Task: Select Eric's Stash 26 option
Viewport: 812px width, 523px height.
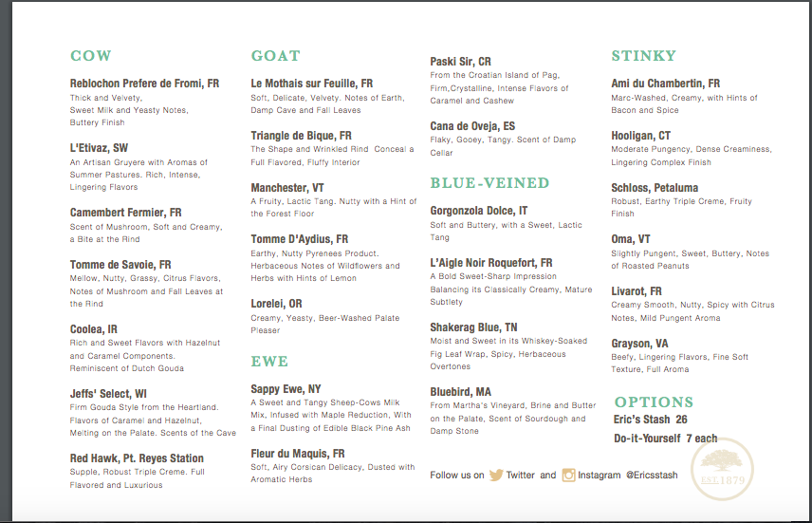Action: [651, 420]
